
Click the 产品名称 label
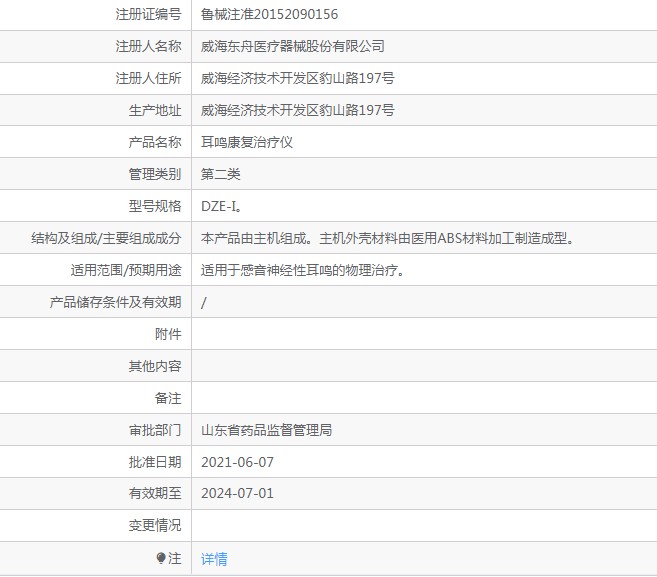click(155, 142)
